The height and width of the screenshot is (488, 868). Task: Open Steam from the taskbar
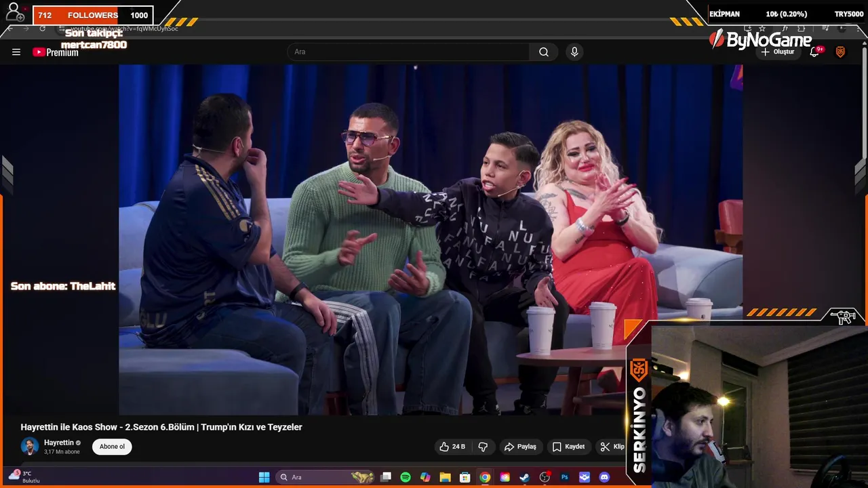tap(525, 477)
